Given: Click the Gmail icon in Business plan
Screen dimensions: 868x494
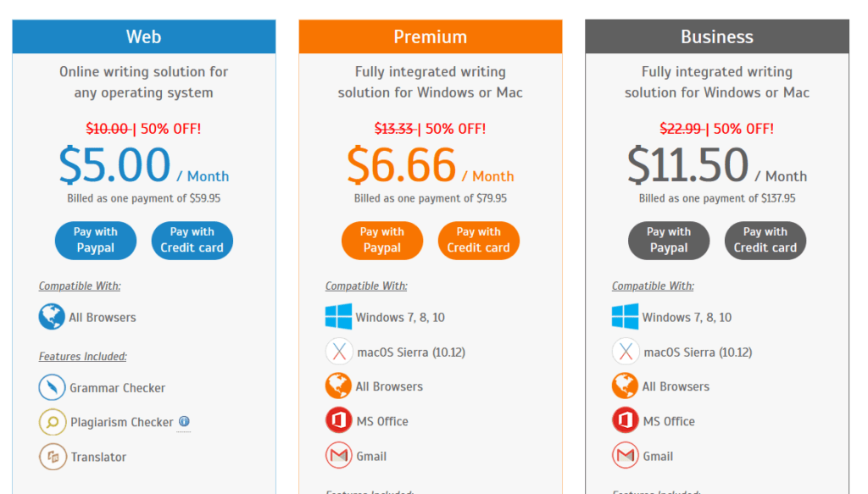Looking at the screenshot, I should (625, 456).
